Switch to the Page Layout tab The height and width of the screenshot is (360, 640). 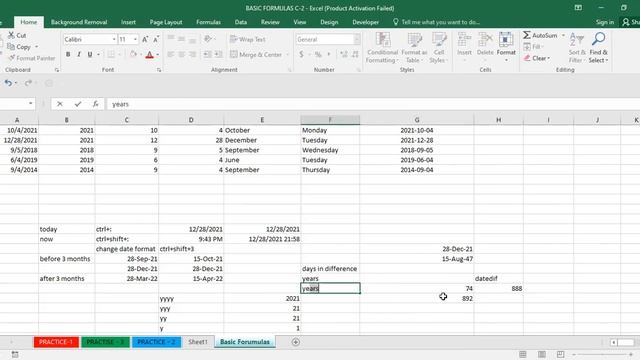pyautogui.click(x=166, y=22)
